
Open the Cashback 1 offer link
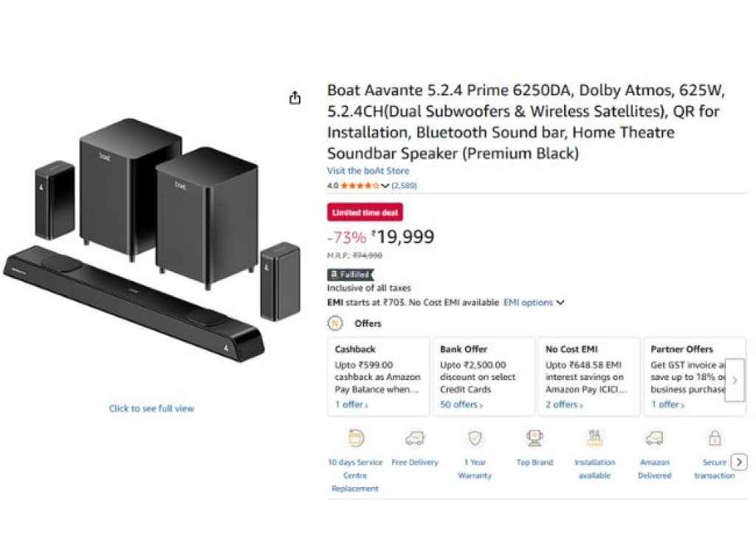click(351, 404)
